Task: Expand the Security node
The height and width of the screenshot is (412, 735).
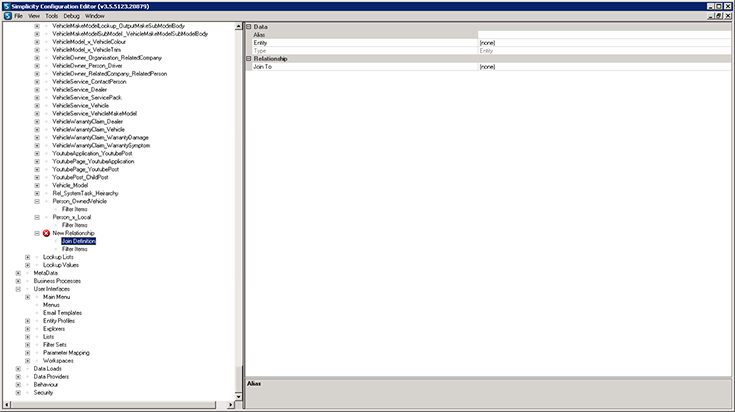Action: point(18,392)
